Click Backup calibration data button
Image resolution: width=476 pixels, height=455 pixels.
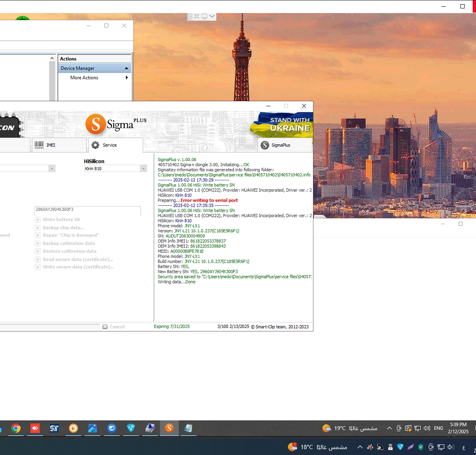65,243
